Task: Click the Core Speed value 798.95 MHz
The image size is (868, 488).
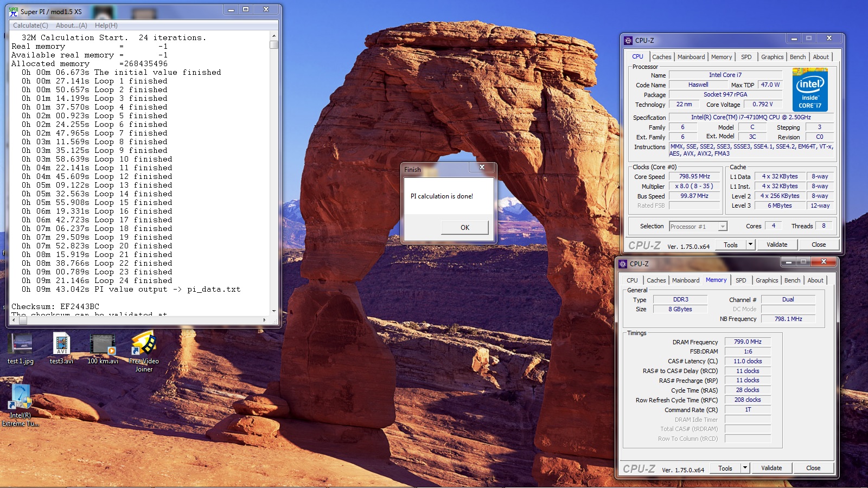Action: (694, 176)
